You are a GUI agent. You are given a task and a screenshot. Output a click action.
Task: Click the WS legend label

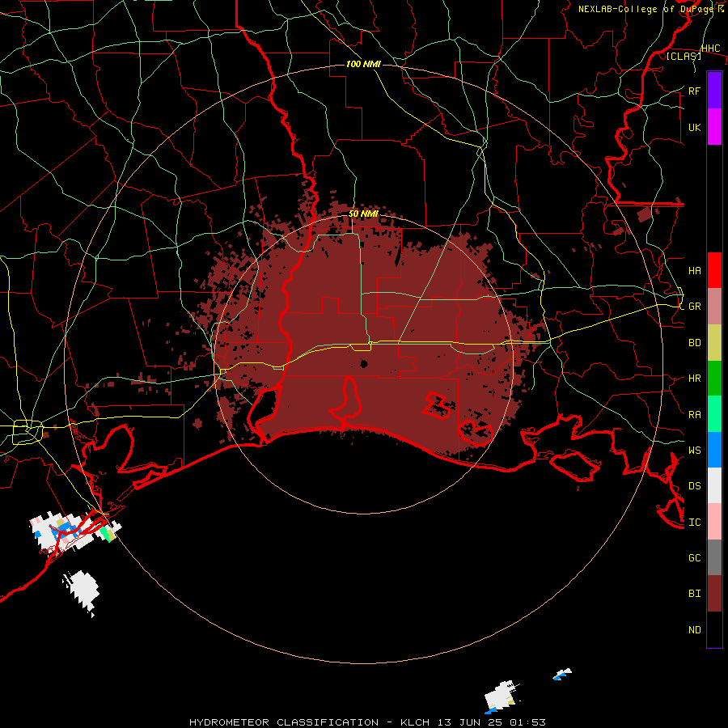pyautogui.click(x=695, y=451)
